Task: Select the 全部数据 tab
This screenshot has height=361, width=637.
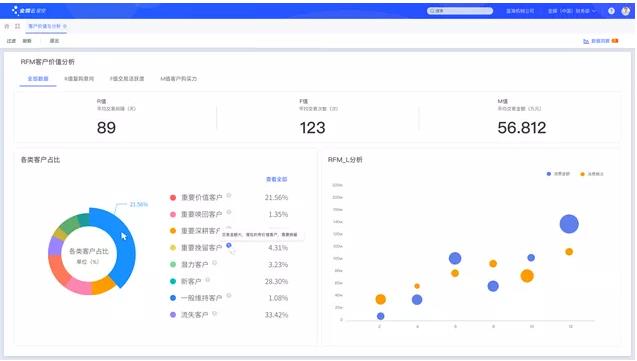Action: tap(38, 79)
